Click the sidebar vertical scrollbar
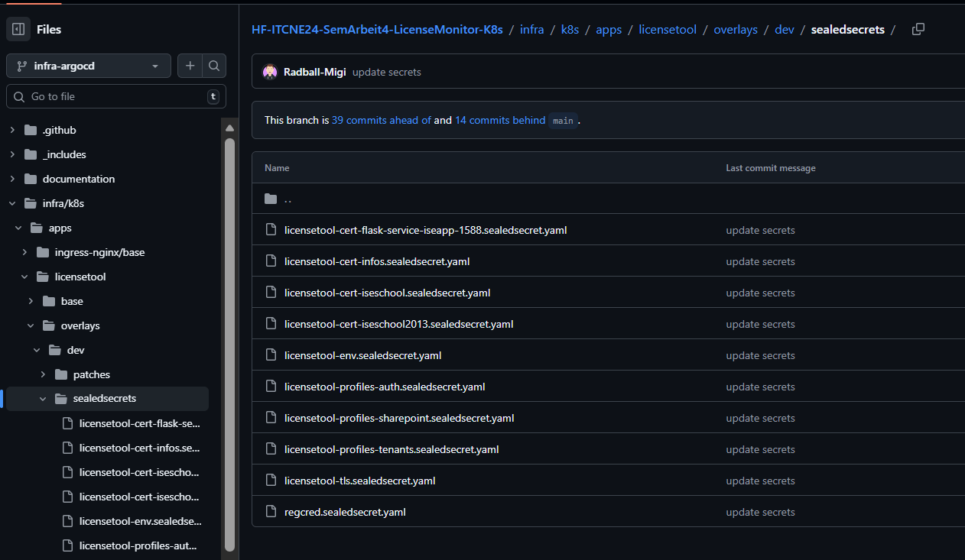This screenshot has width=965, height=560. coord(230,344)
